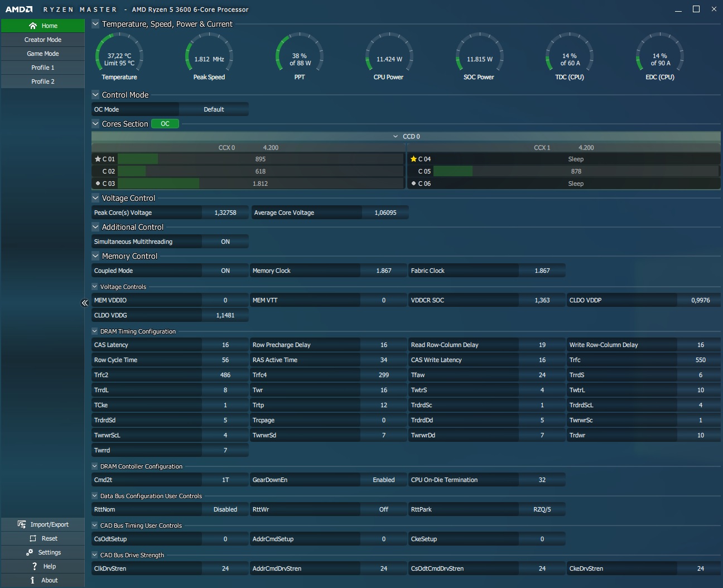Click the Reset button label
Screen dimensions: 723x588
[50, 538]
